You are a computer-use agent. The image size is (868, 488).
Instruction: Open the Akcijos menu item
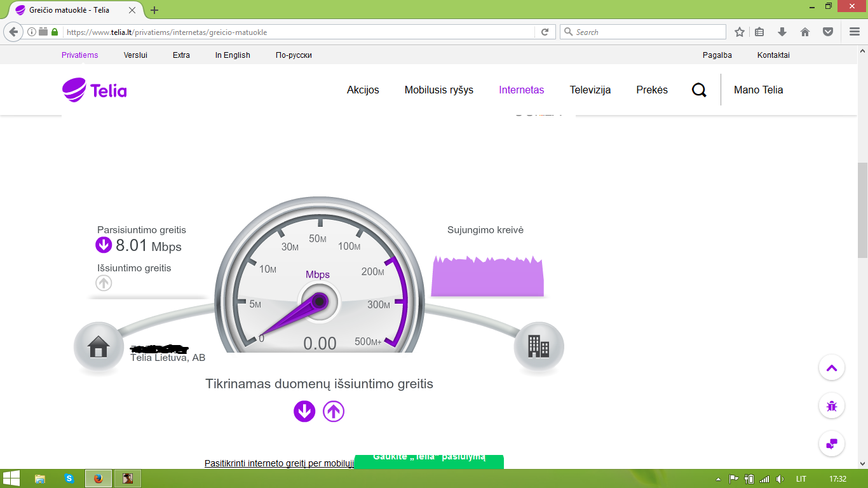coord(363,90)
